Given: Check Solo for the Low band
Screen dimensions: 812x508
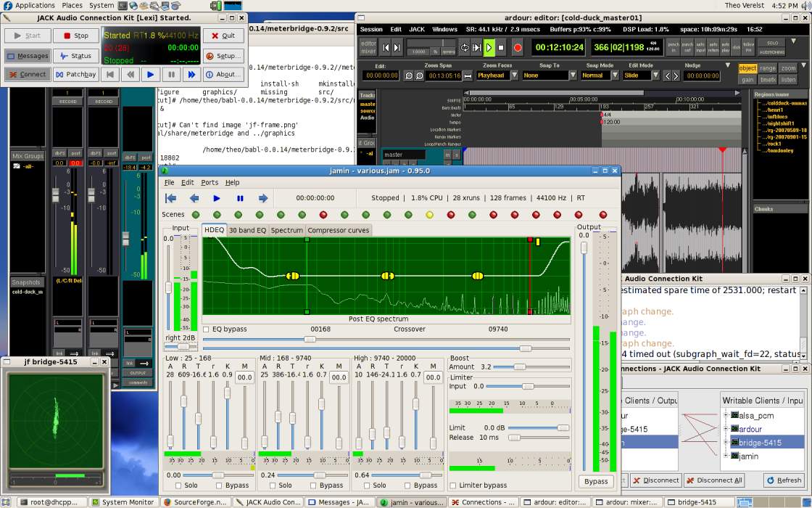Looking at the screenshot, I should tap(178, 486).
